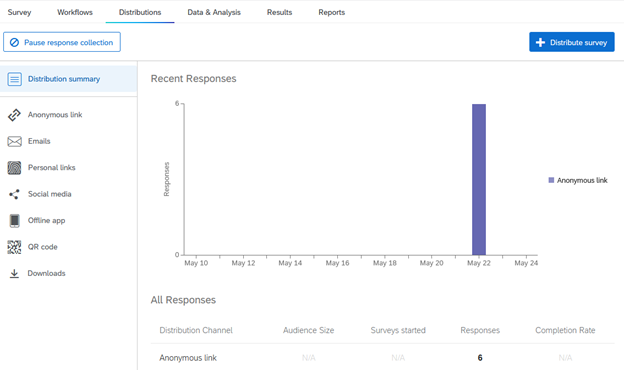Click Pause response collection button
Image resolution: width=624 pixels, height=370 pixels.
pyautogui.click(x=62, y=42)
